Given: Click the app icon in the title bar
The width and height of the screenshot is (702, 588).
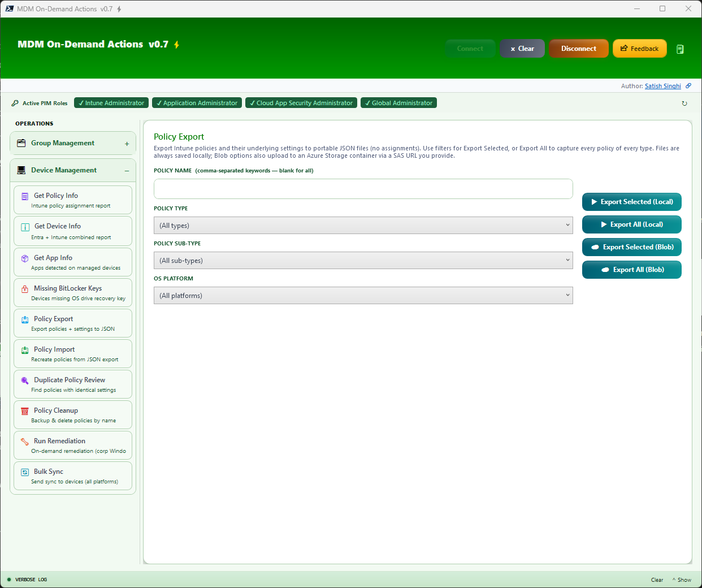Looking at the screenshot, I should (10, 8).
